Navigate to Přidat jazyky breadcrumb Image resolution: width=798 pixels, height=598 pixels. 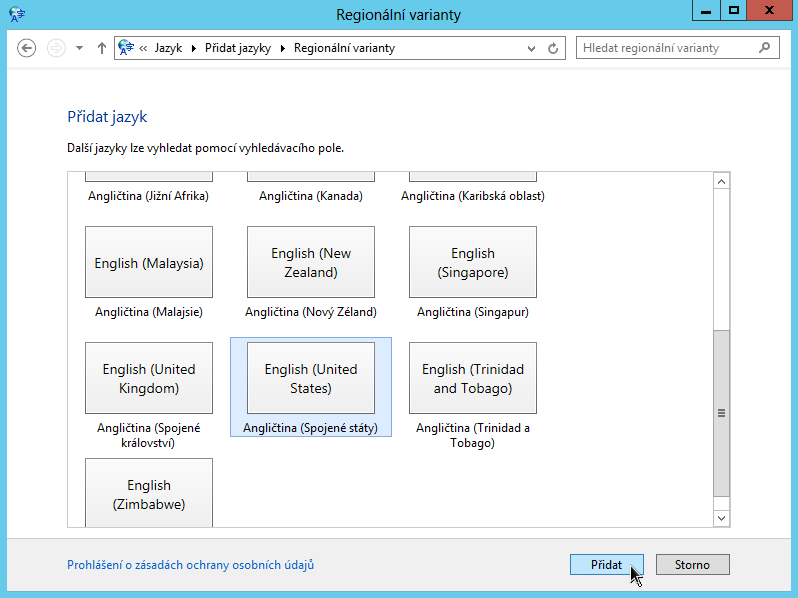click(237, 48)
